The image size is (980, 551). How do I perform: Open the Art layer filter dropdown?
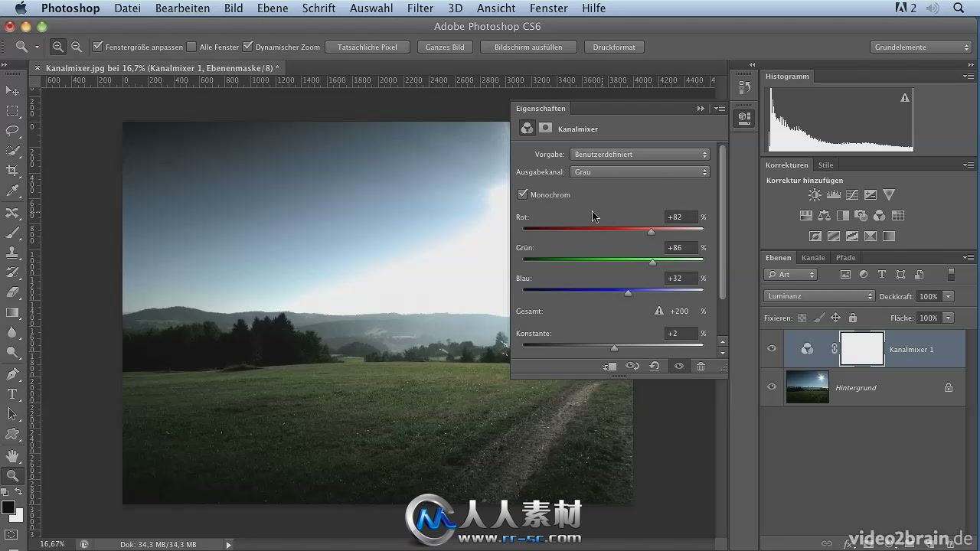pos(791,275)
